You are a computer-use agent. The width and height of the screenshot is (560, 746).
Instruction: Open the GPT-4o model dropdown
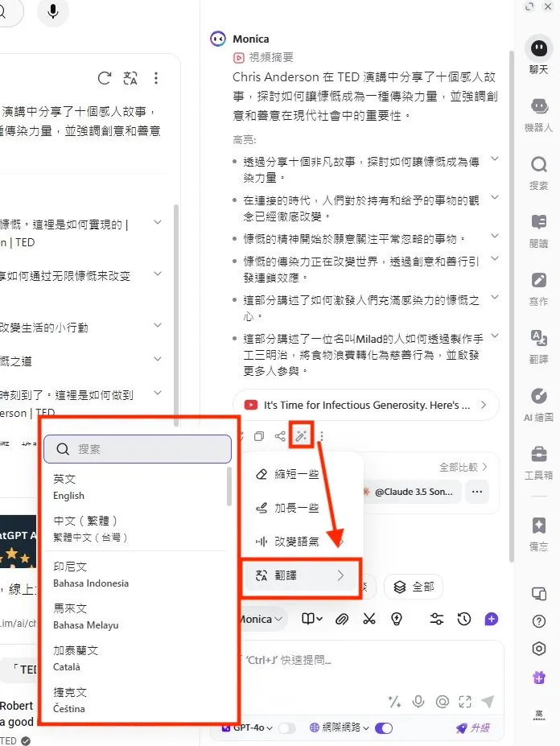pos(249,728)
